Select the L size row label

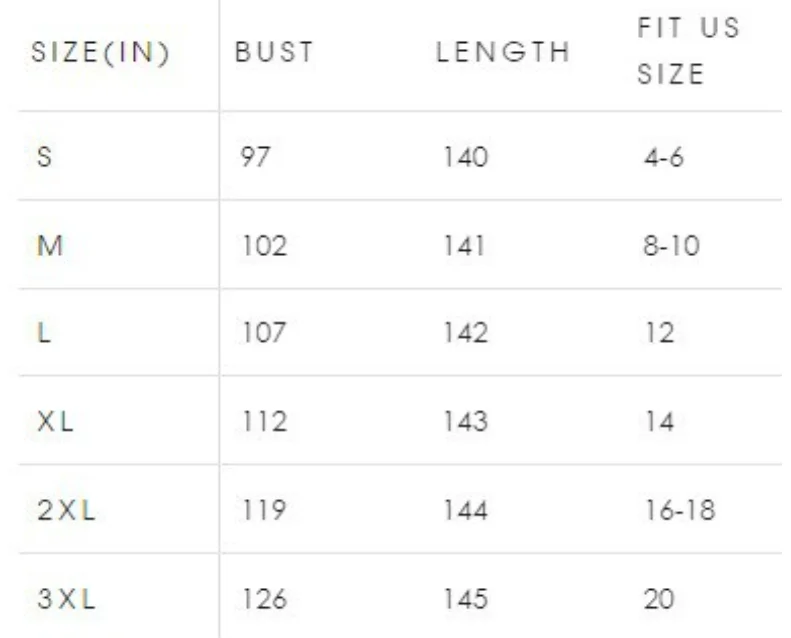pyautogui.click(x=44, y=333)
